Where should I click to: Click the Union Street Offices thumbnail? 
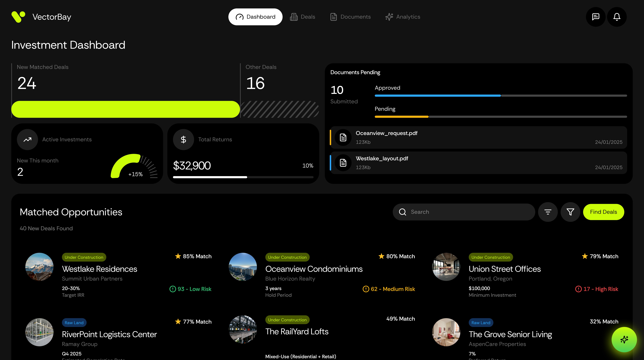pos(446,267)
